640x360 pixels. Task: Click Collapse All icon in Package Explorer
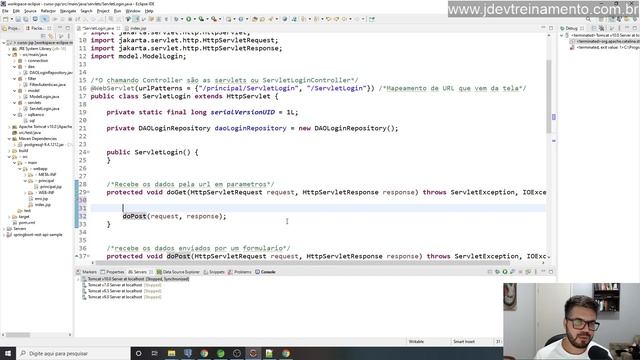(43, 36)
